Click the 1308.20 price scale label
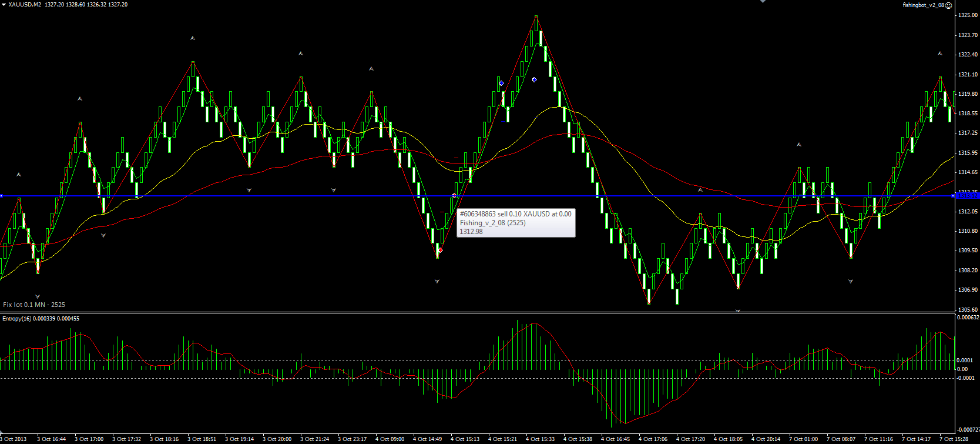Screen dimensions: 980x444 [967, 271]
